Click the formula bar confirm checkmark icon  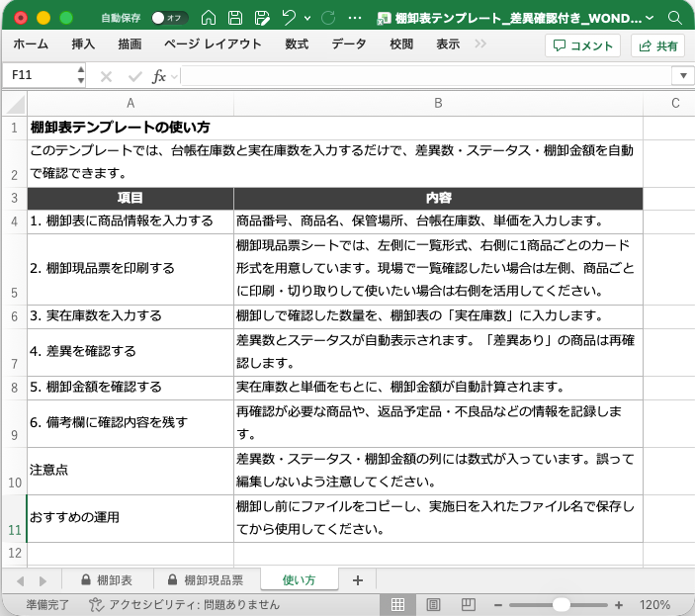point(134,77)
